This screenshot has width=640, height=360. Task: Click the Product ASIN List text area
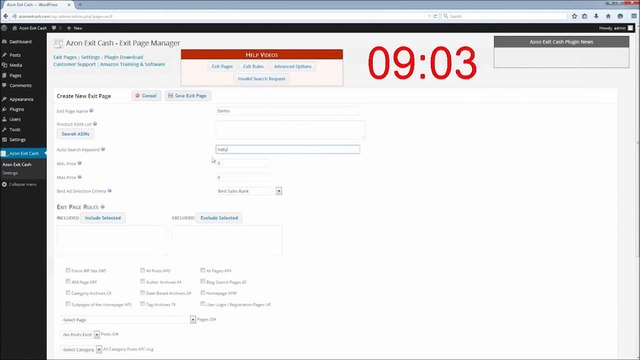(291, 130)
